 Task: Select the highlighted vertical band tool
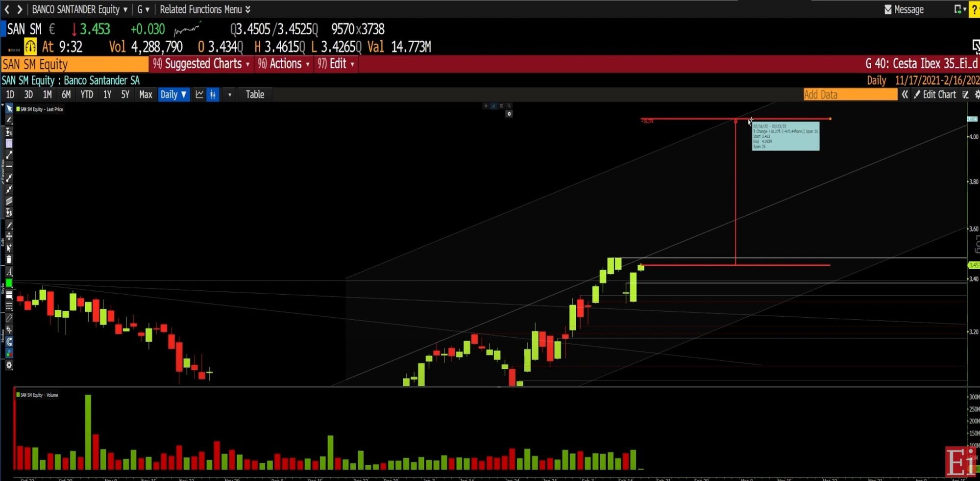tap(9, 144)
